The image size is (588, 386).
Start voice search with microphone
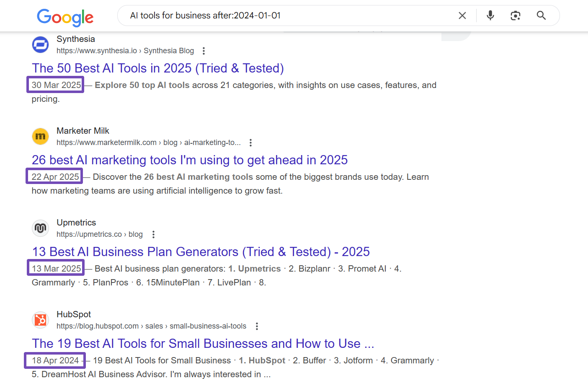pyautogui.click(x=490, y=16)
